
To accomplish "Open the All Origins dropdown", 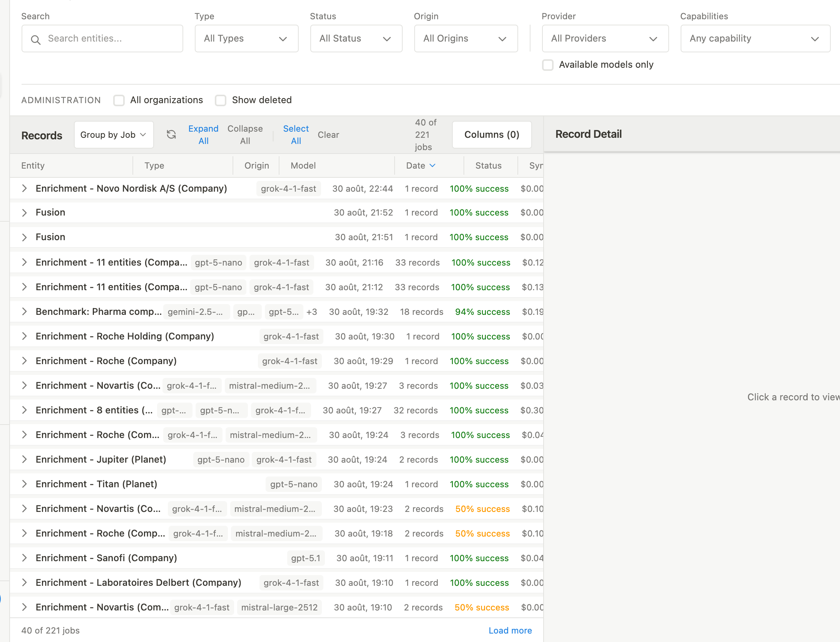I will click(466, 38).
